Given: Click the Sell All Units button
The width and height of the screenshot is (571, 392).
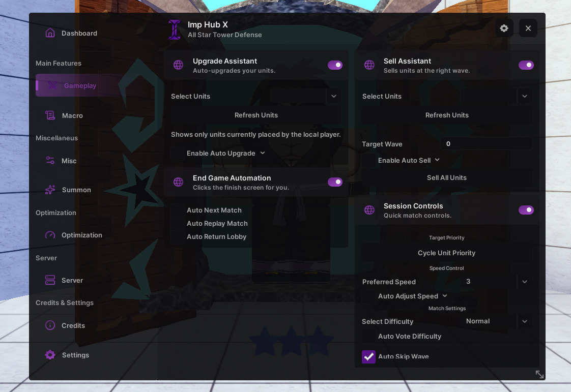Looking at the screenshot, I should coord(447,177).
